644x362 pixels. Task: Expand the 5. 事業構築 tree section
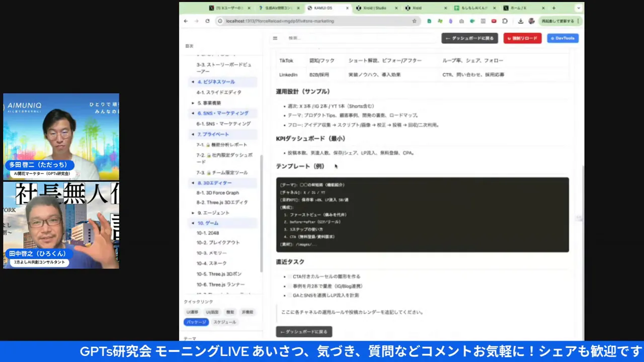193,103
